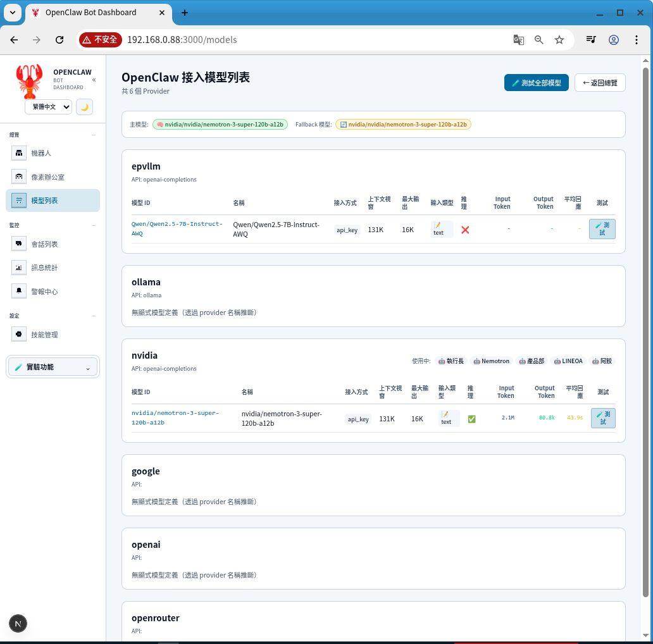The image size is (653, 644).
Task: Collapse the sidebar with the double-chevron icon
Action: [x=94, y=80]
